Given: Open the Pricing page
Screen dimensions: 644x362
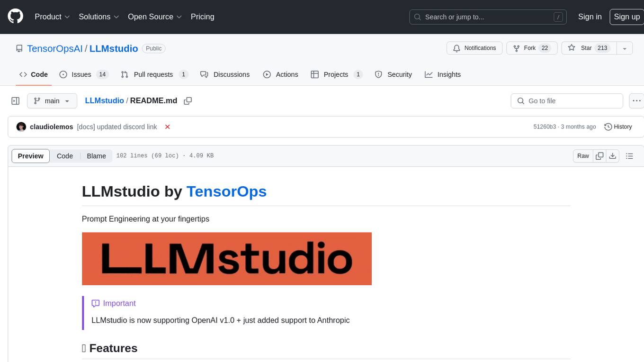Looking at the screenshot, I should (202, 17).
